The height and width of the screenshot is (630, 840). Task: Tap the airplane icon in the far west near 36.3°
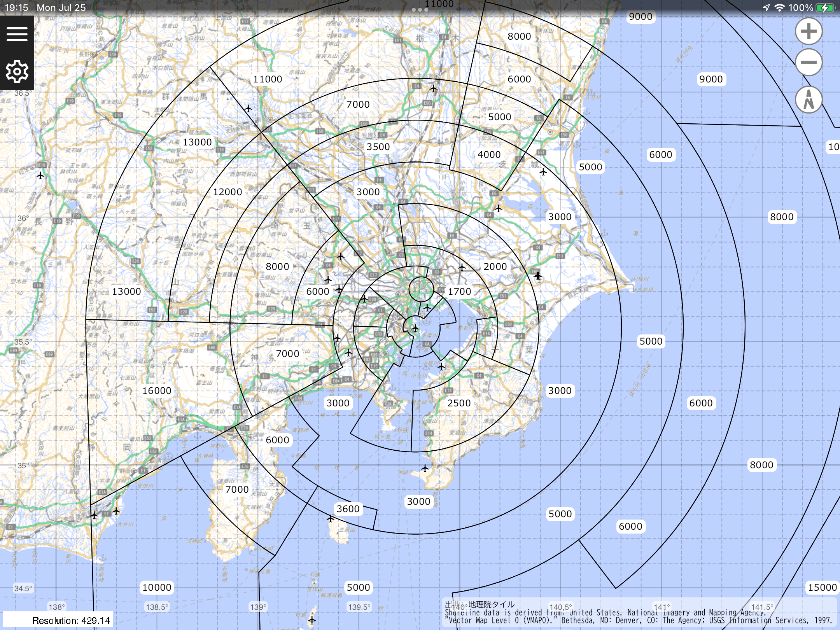[x=40, y=176]
